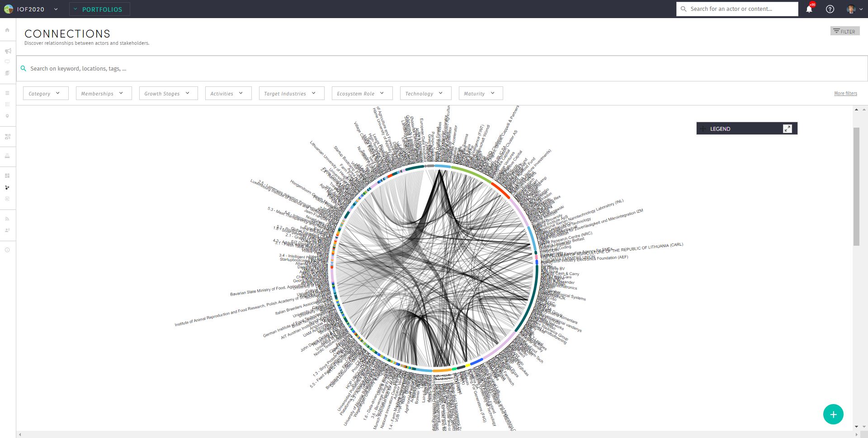The width and height of the screenshot is (868, 438).
Task: Click the light green arc segment on ring
Action: click(x=472, y=173)
